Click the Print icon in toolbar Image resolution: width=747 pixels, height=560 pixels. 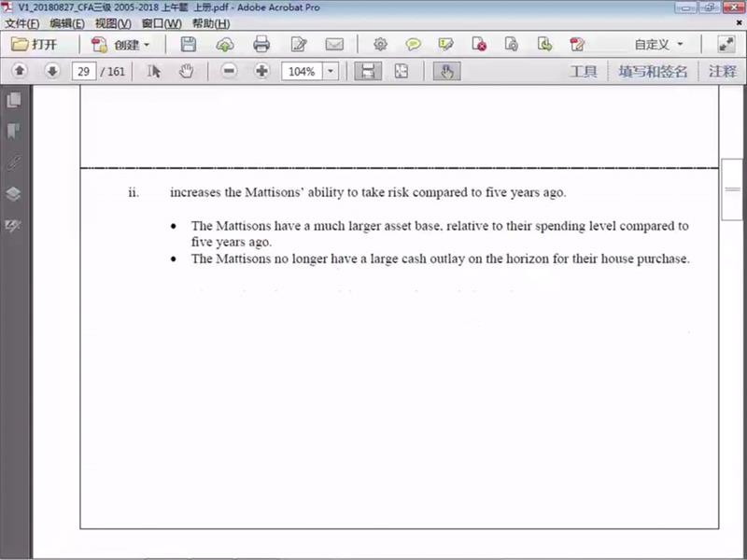click(x=261, y=44)
